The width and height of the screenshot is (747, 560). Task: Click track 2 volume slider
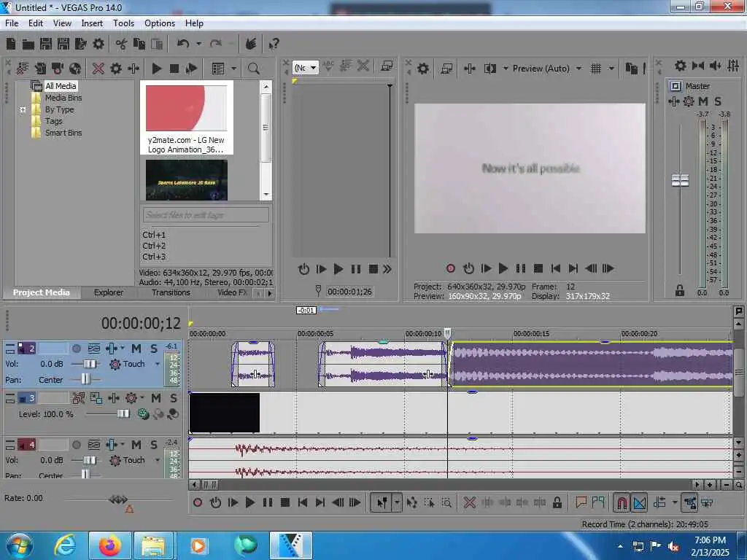[x=90, y=365]
